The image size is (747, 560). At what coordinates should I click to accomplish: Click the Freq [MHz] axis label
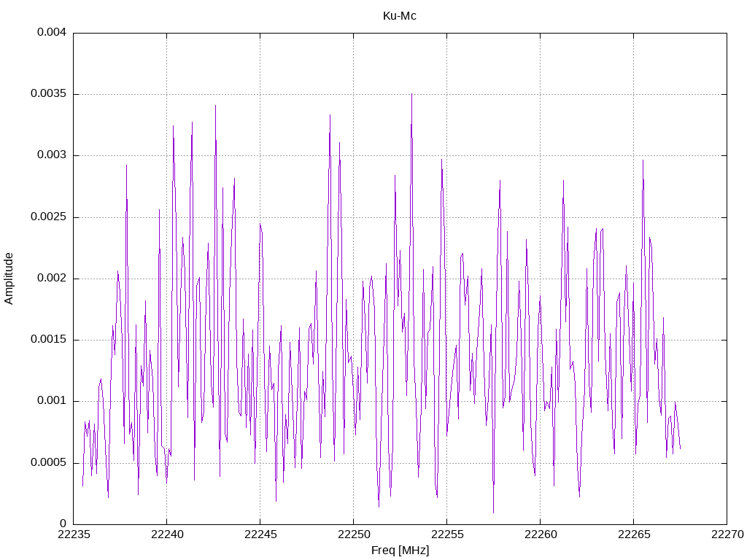[400, 551]
